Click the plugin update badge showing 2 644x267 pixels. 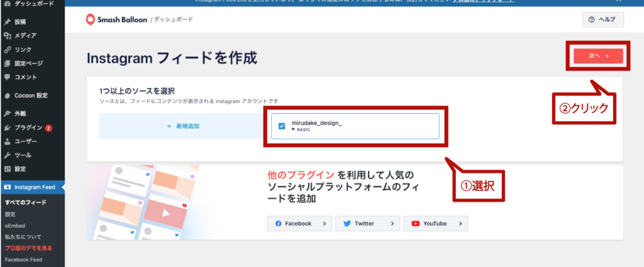(48, 128)
